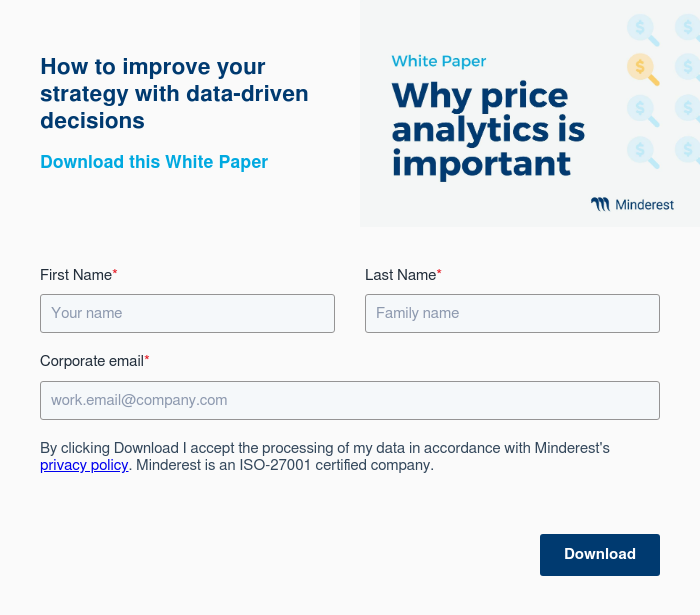Click the Corporate email field label
Viewport: 700px width, 615px height.
[x=92, y=361]
